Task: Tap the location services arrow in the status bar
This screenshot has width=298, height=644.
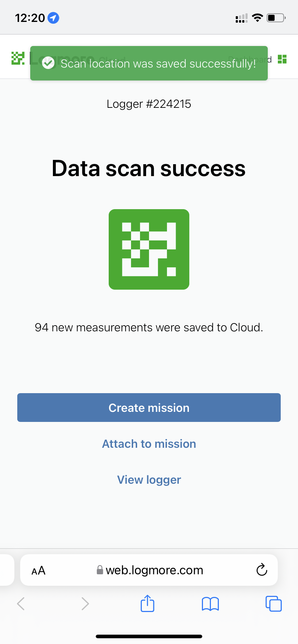Action: (54, 18)
